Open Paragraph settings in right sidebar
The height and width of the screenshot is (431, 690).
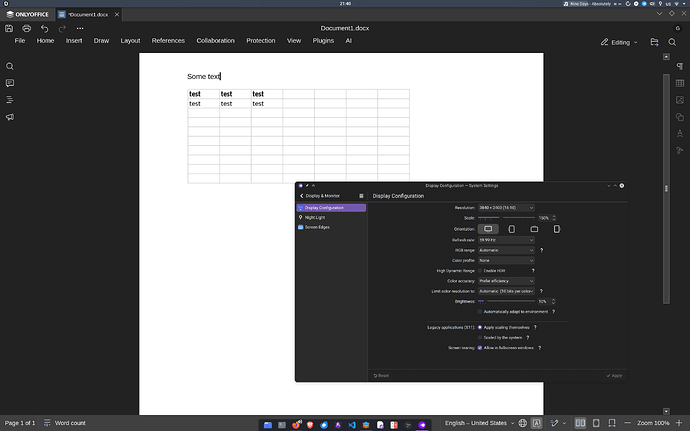pos(680,66)
